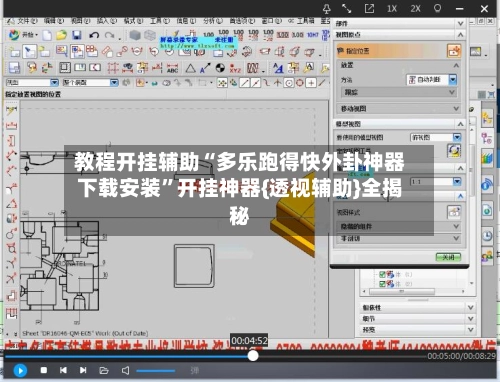Skip to the next video

83,370
